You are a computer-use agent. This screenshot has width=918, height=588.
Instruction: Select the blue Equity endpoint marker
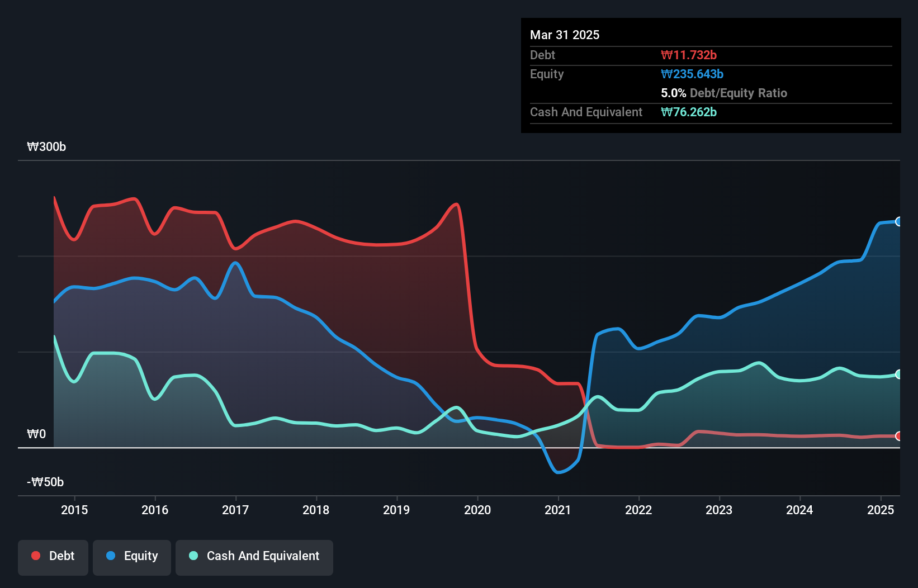pos(899,222)
